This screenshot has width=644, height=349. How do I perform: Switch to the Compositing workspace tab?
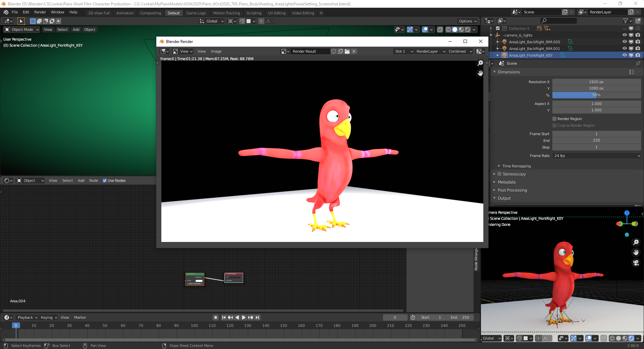[151, 13]
